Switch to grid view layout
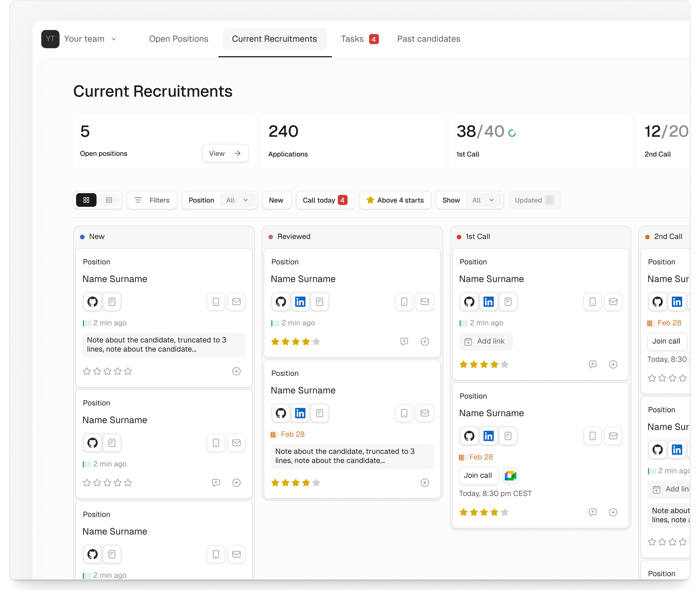This screenshot has width=700, height=590. click(x=86, y=200)
